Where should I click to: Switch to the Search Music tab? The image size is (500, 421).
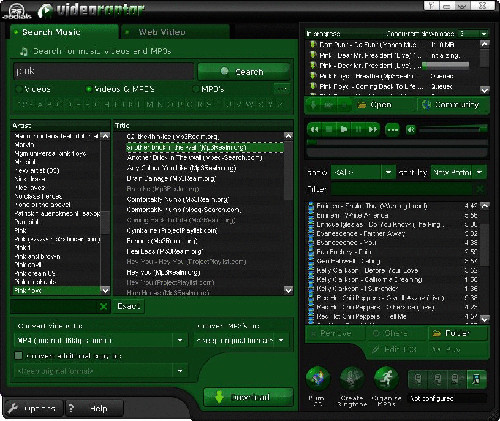tap(64, 32)
